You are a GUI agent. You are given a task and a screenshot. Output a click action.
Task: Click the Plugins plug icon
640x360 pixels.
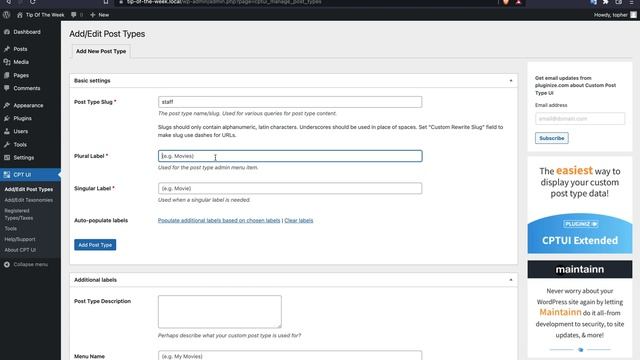pos(7,118)
